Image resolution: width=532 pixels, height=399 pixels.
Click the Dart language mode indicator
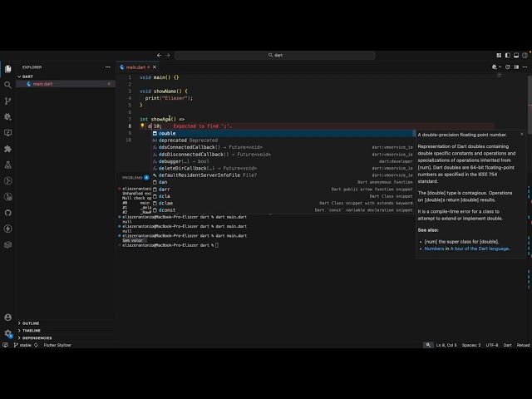pyautogui.click(x=508, y=345)
